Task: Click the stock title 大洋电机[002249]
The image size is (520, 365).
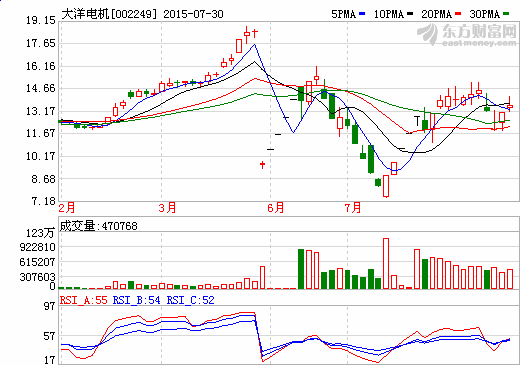Action: coord(109,14)
